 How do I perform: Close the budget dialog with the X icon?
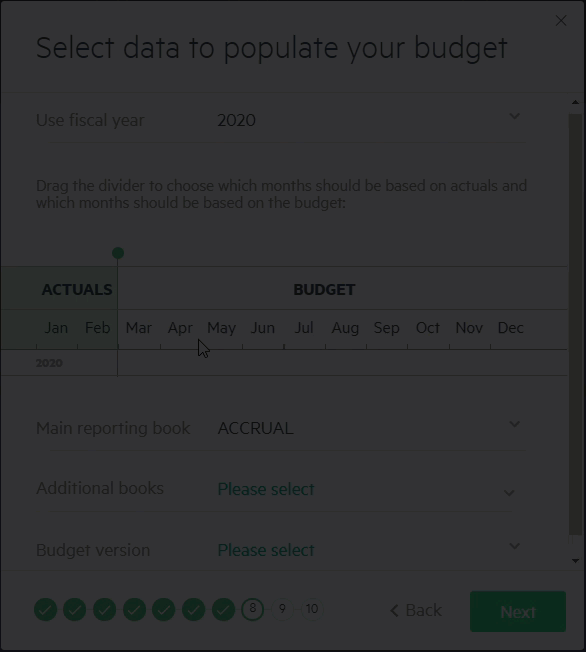point(561,20)
